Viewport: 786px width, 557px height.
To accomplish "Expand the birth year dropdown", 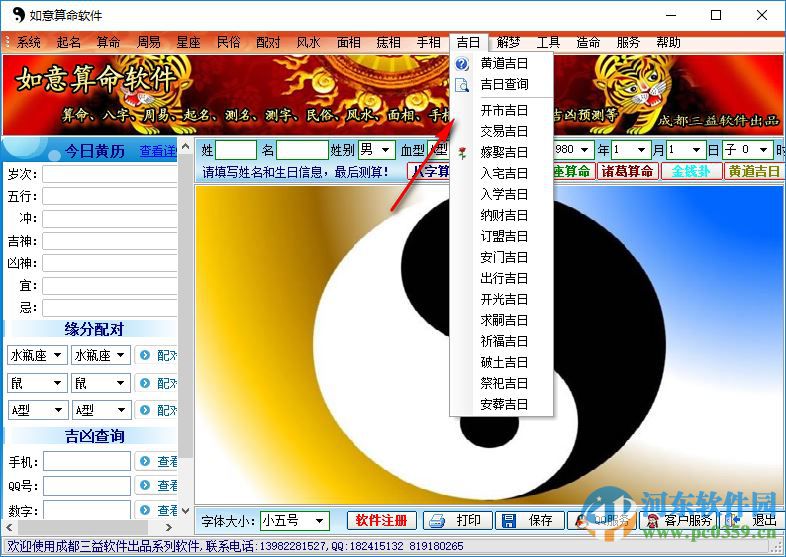I will pos(584,150).
